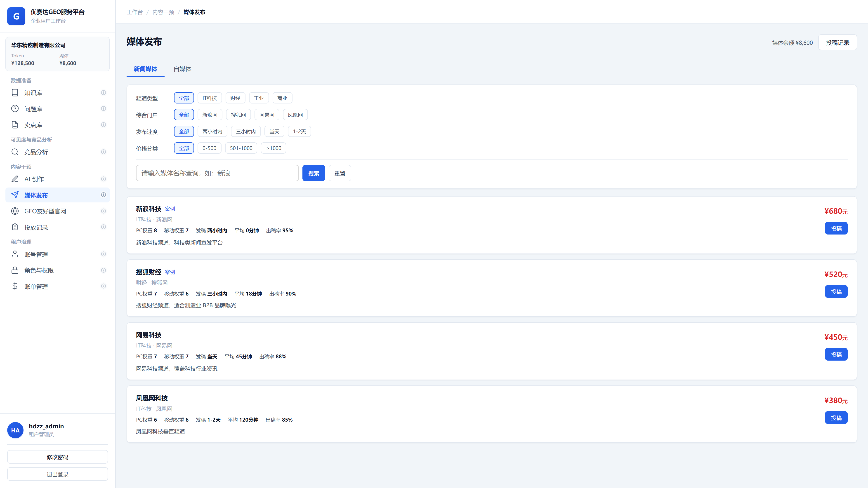Select >1000 price category filter
Viewport: 868px width, 488px height.
point(274,148)
